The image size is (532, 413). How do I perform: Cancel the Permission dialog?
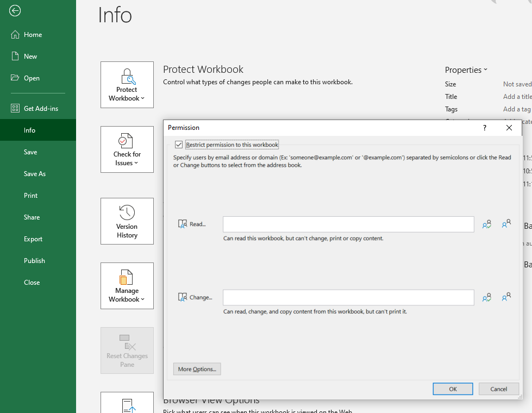(x=498, y=389)
